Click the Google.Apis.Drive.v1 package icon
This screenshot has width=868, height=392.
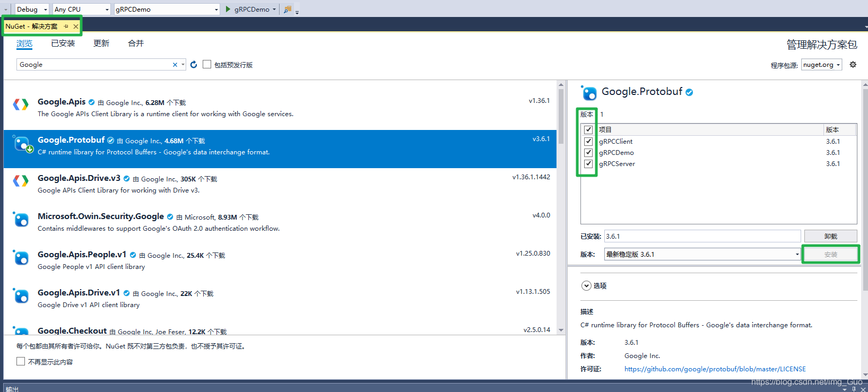point(21,295)
